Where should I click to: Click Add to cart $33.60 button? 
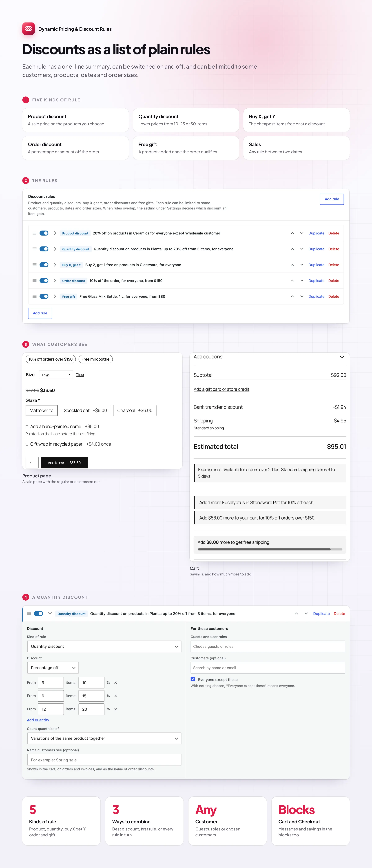click(64, 463)
